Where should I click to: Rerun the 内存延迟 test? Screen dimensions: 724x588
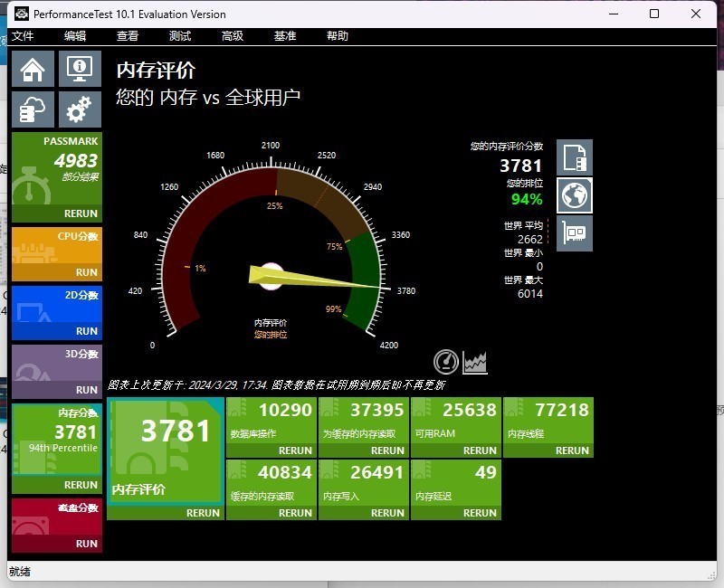coord(479,512)
